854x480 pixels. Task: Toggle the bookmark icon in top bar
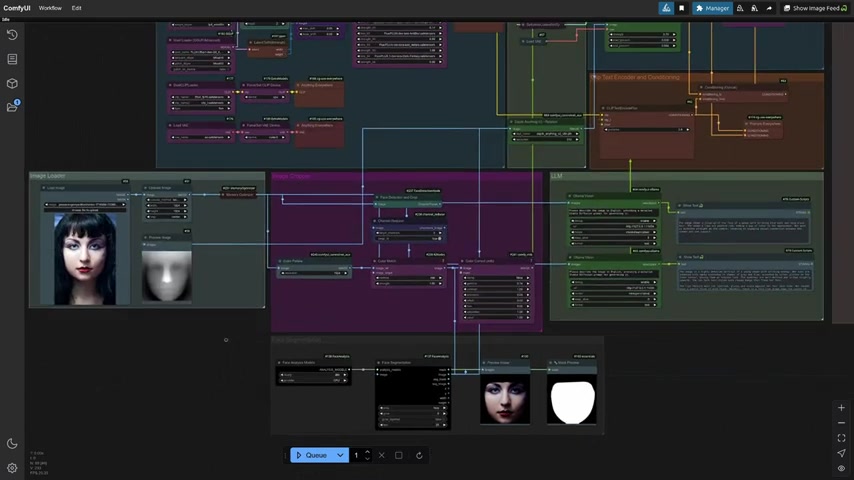(682, 8)
